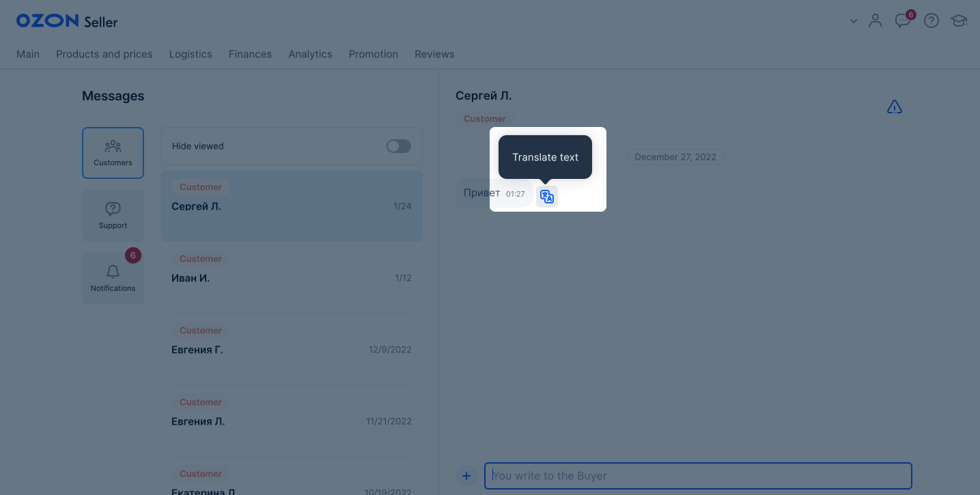The image size is (980, 495).
Task: Expand the header account dropdown chevron
Action: point(854,21)
